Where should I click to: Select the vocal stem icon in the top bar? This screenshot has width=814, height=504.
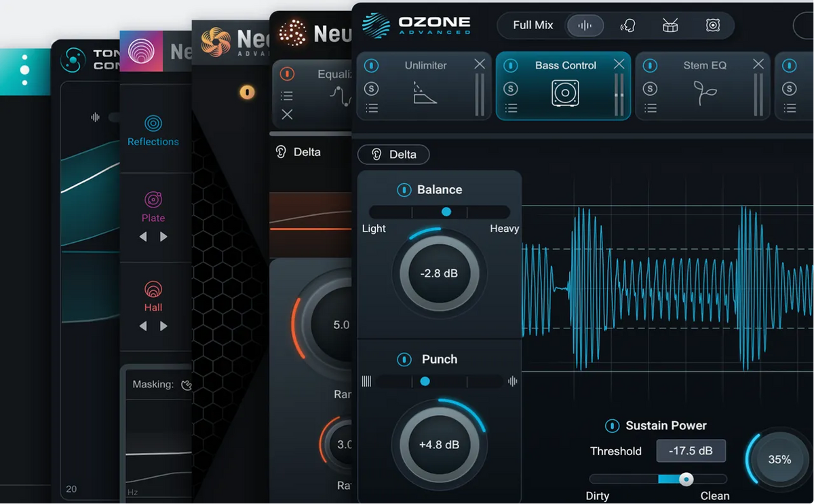pos(627,25)
